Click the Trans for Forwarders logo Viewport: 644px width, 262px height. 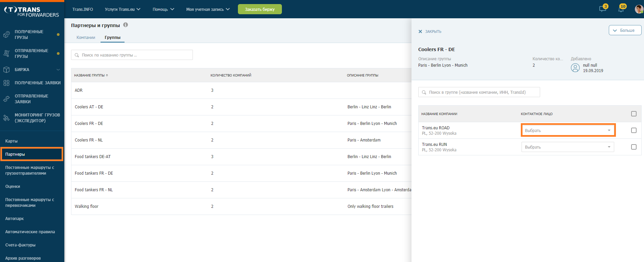point(32,12)
